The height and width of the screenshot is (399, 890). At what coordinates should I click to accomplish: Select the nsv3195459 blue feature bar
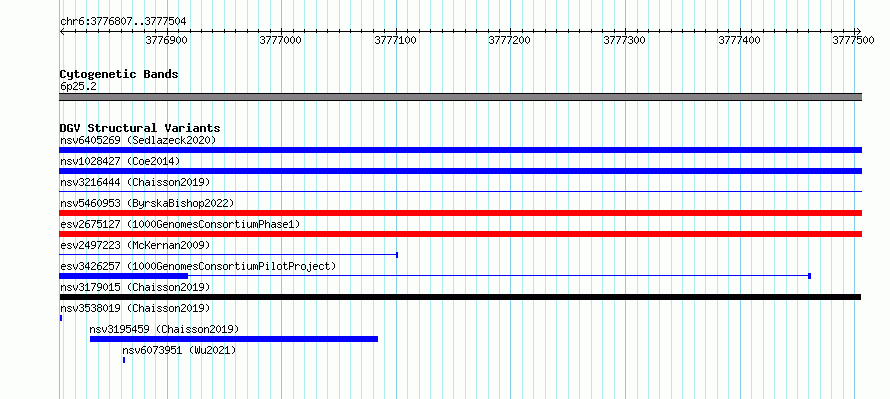(234, 339)
